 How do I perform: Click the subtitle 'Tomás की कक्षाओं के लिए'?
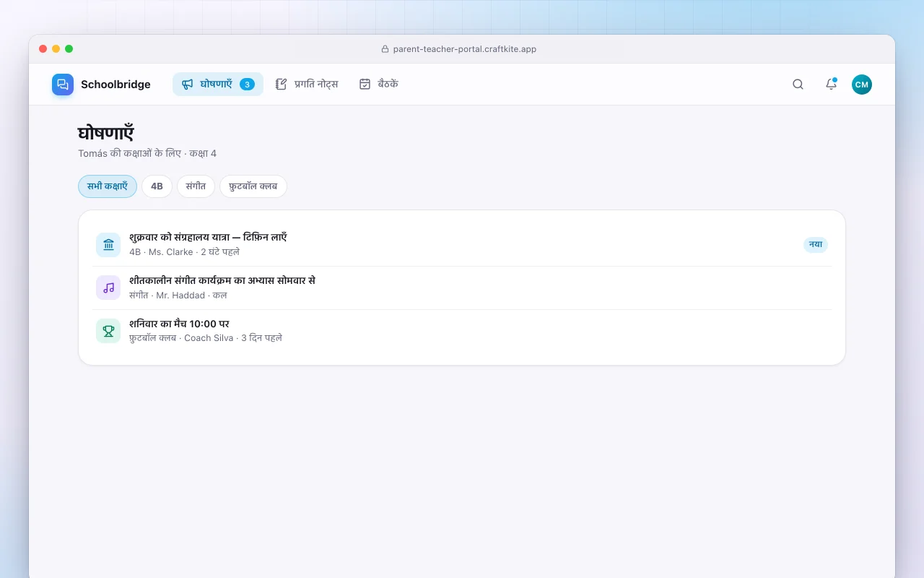(x=130, y=153)
